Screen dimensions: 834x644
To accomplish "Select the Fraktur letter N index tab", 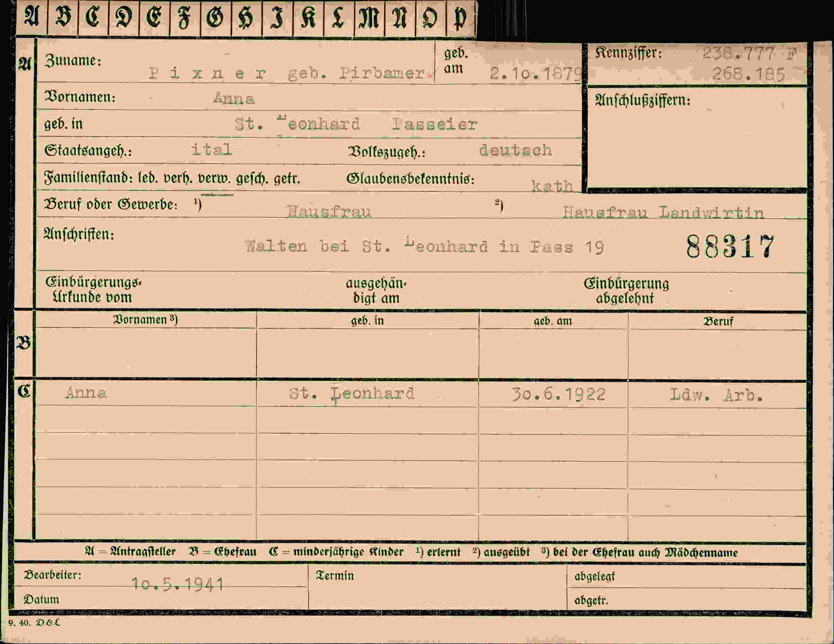I will (400, 18).
